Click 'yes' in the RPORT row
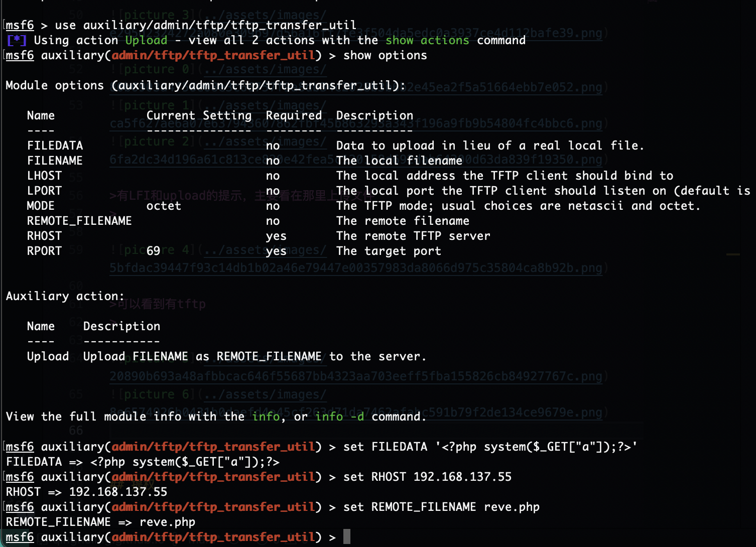Screen dimensions: 756x547 [276, 251]
